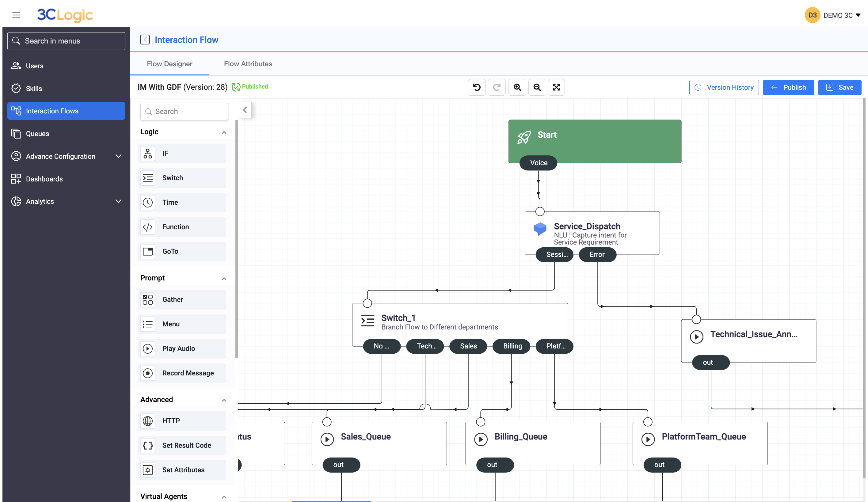Select the Gather prompt node icon
The height and width of the screenshot is (502, 868).
(147, 299)
